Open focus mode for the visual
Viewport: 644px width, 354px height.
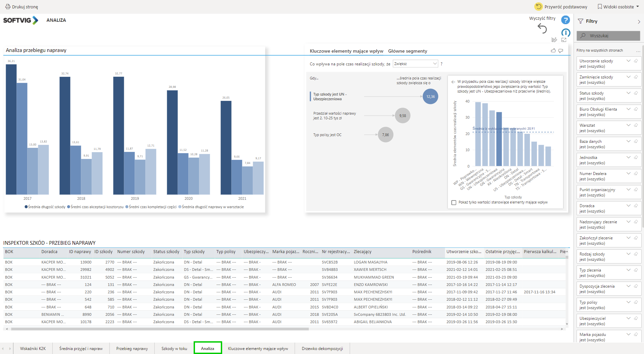(x=564, y=40)
